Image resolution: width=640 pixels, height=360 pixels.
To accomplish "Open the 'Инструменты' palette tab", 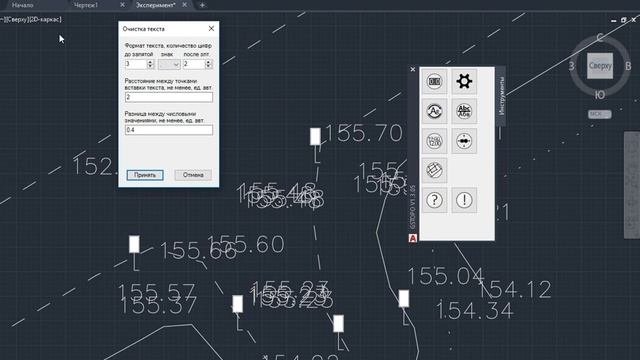I will [502, 96].
